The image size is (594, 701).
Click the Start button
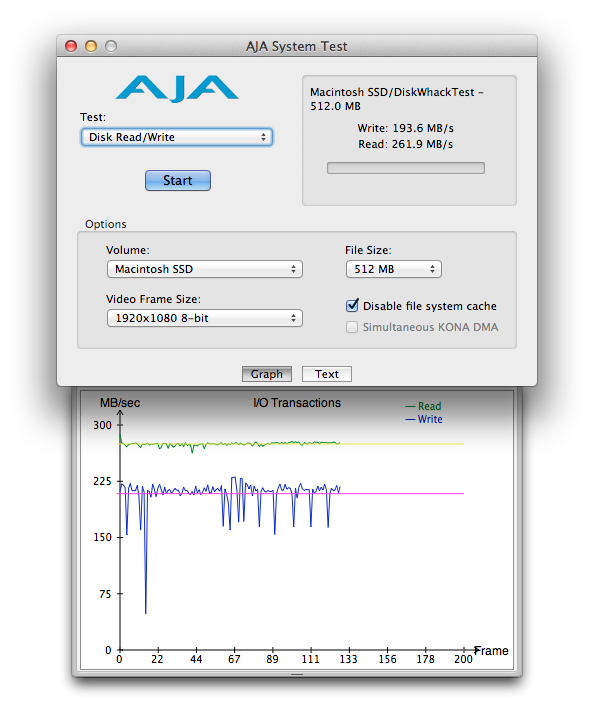[x=177, y=180]
